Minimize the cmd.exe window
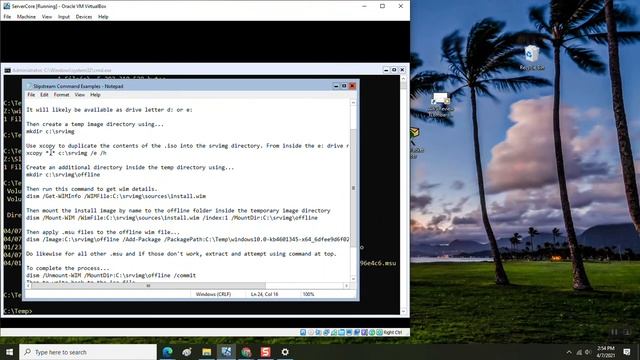 [x=386, y=70]
